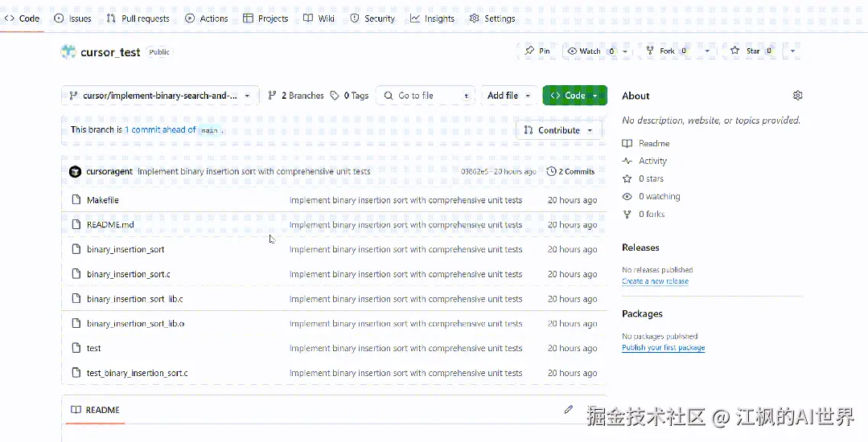868x442 pixels.
Task: Click the README tab below file list
Action: click(x=95, y=410)
